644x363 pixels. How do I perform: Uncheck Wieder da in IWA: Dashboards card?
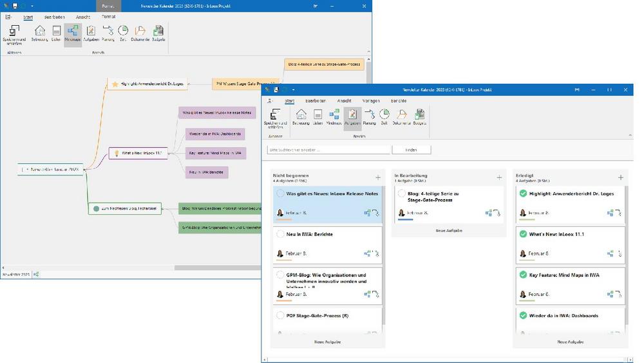click(523, 316)
